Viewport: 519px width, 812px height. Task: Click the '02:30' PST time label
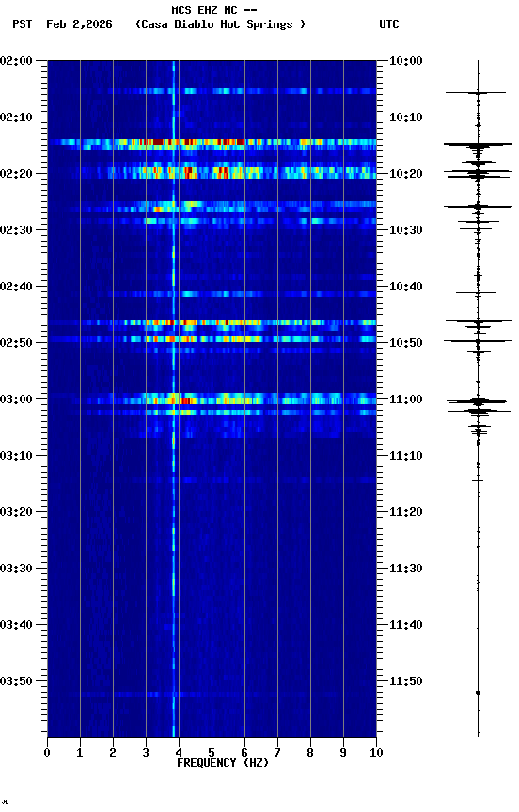click(x=16, y=230)
